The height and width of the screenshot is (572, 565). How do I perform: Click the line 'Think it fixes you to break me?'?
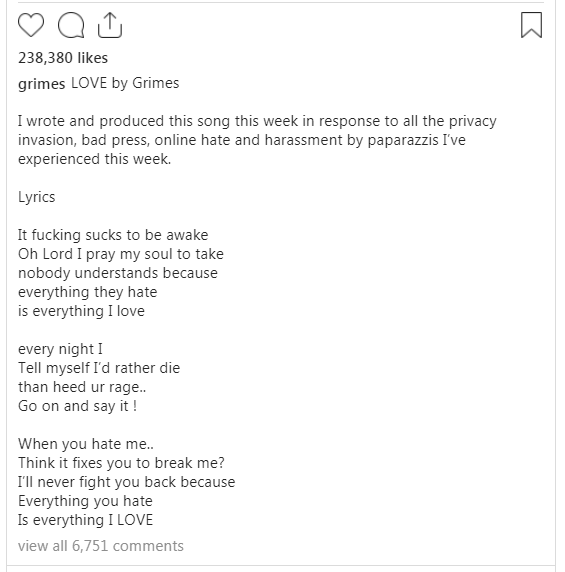[x=121, y=463]
